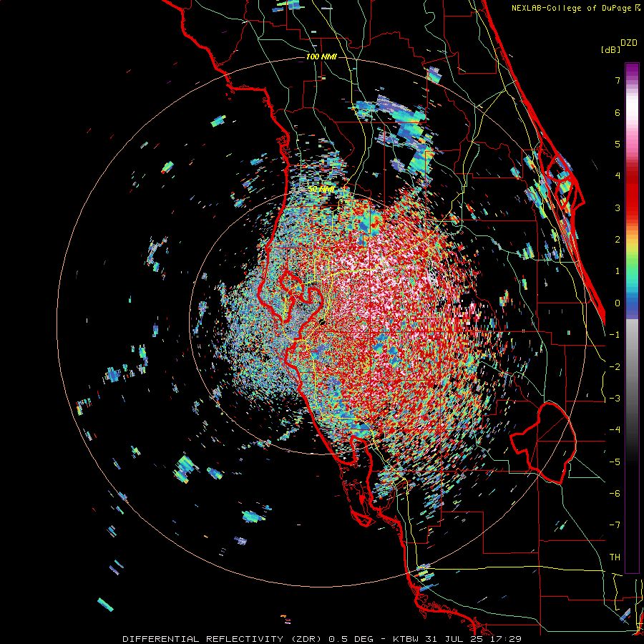
Task: Click the -4 value on color scale
Action: pyautogui.click(x=615, y=430)
